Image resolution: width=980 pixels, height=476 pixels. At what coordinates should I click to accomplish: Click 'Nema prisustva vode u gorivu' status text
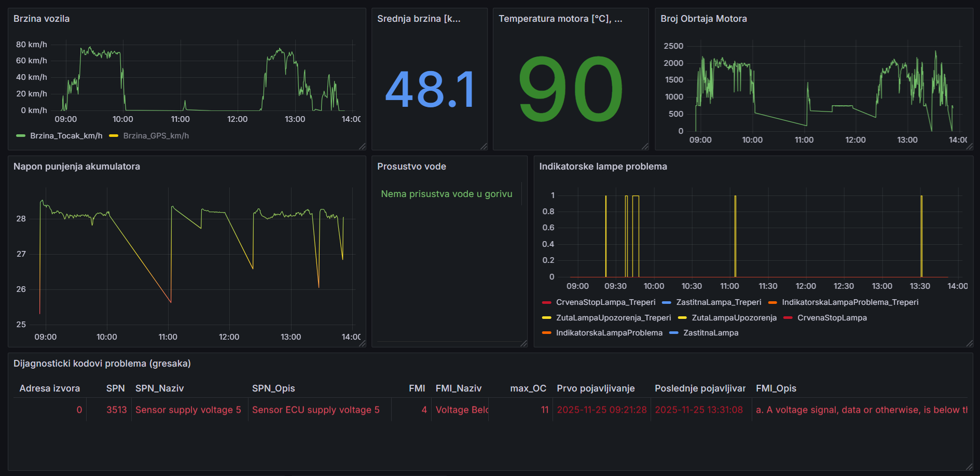pos(447,194)
